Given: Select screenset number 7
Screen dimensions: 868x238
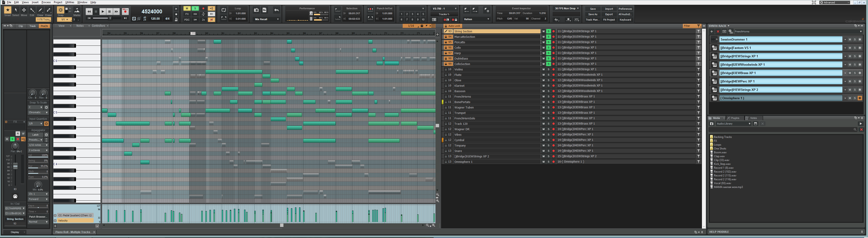Looking at the screenshot, I should tap(407, 19).
